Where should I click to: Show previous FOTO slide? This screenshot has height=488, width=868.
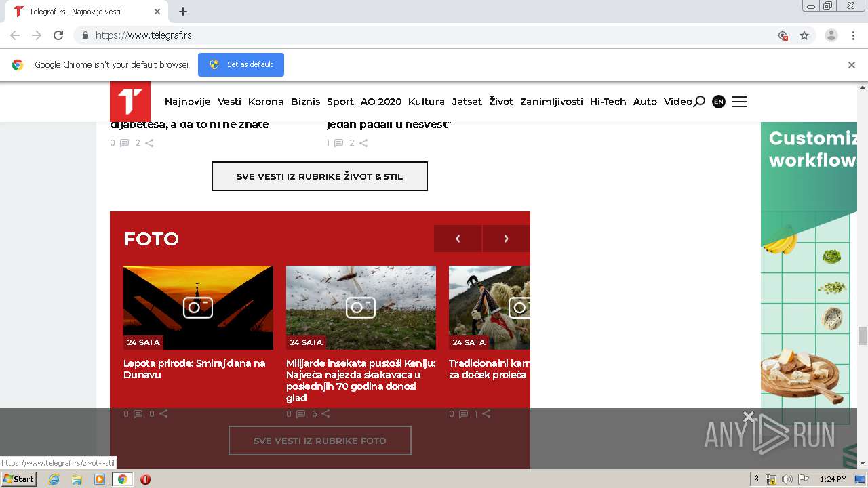(x=458, y=239)
